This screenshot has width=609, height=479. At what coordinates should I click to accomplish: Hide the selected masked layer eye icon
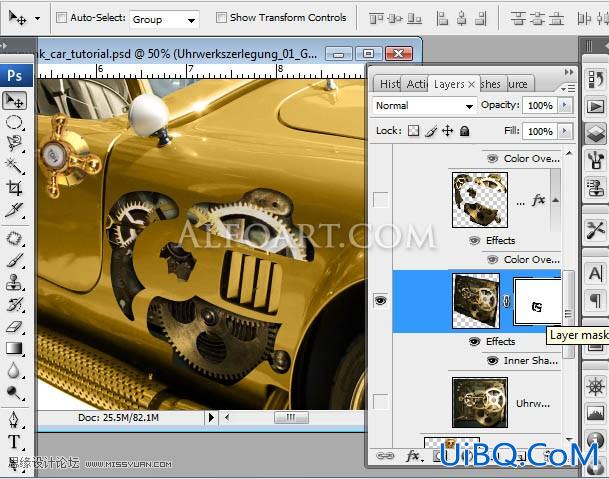[x=380, y=300]
